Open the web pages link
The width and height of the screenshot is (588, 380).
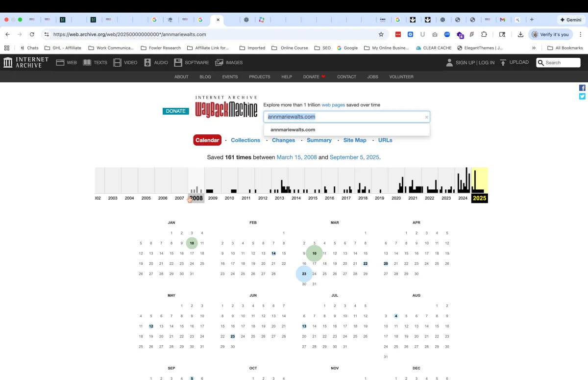(333, 105)
